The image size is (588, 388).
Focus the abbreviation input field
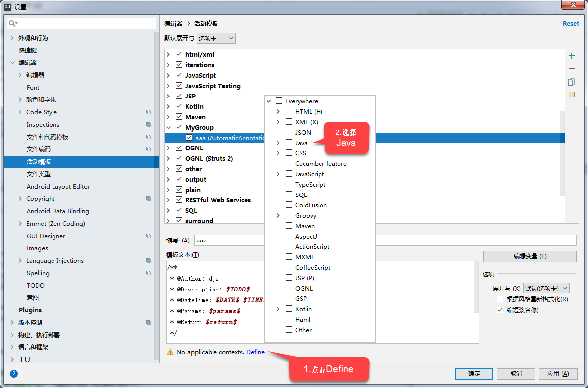click(385, 240)
